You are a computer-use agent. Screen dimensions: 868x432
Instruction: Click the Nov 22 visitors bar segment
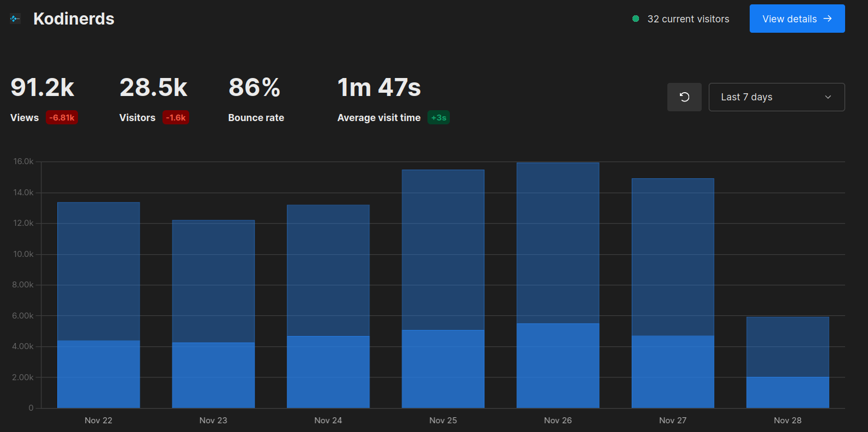(x=99, y=374)
